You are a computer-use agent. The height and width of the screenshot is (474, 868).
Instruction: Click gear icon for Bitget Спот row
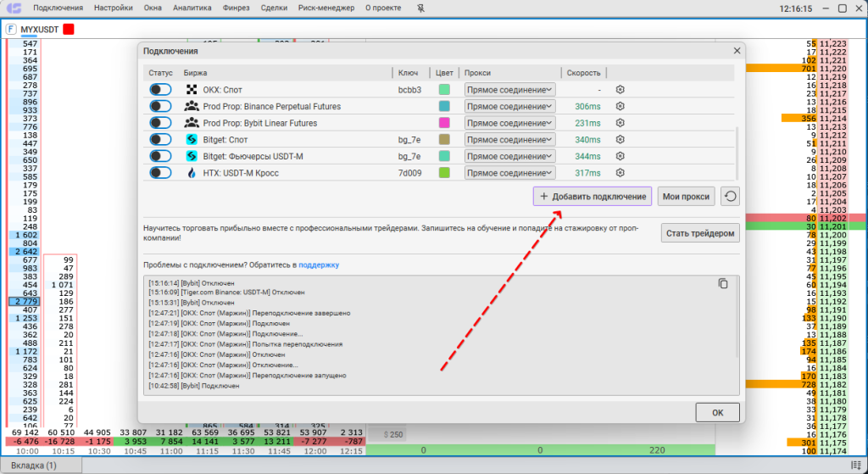click(x=620, y=140)
